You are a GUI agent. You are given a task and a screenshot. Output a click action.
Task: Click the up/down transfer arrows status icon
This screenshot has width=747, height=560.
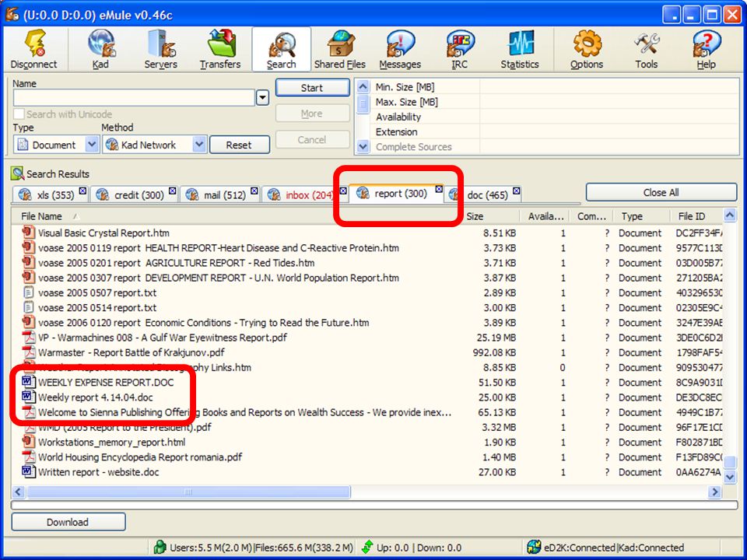[367, 547]
